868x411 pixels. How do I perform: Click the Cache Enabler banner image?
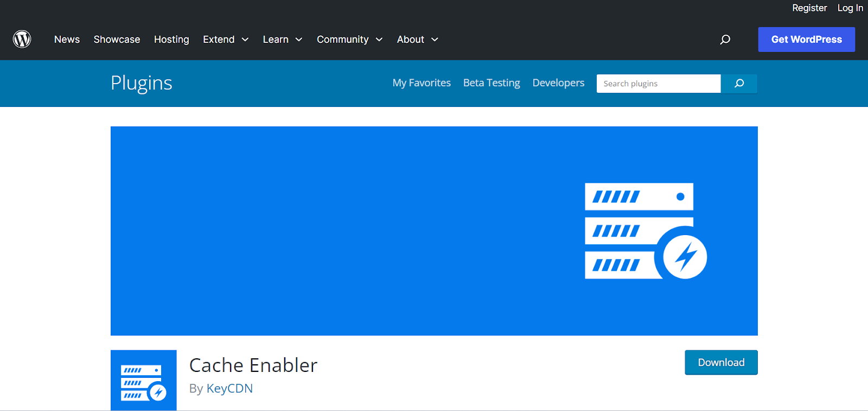point(434,231)
